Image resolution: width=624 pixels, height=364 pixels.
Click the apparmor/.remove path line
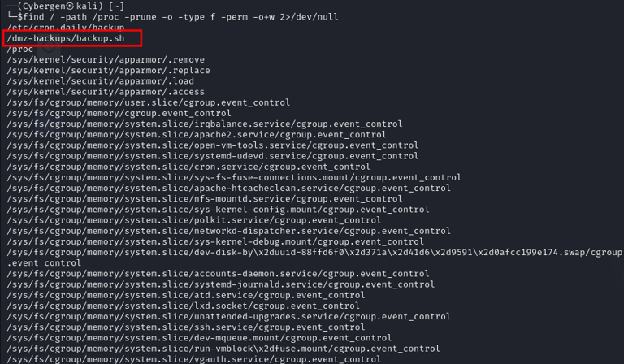(106, 59)
